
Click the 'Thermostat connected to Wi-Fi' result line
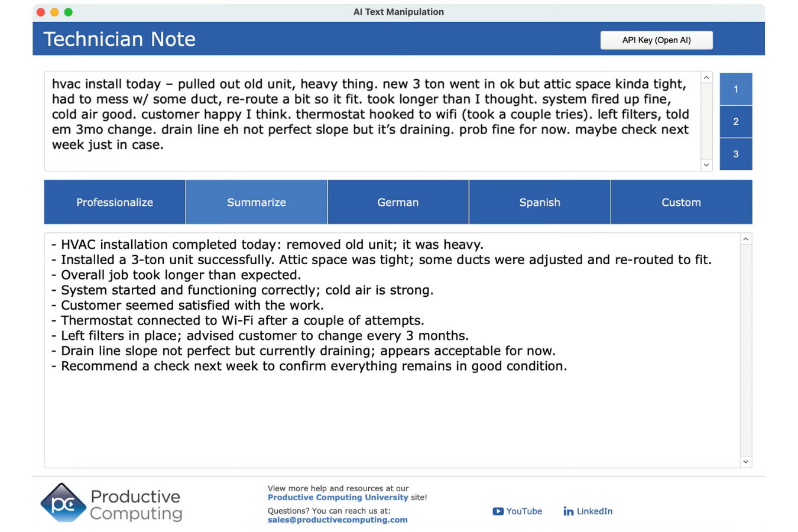[238, 320]
